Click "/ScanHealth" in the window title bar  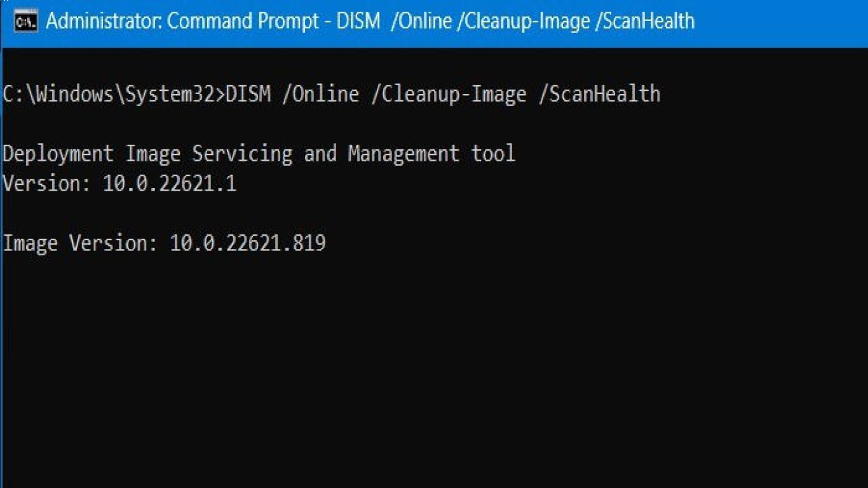(x=646, y=21)
